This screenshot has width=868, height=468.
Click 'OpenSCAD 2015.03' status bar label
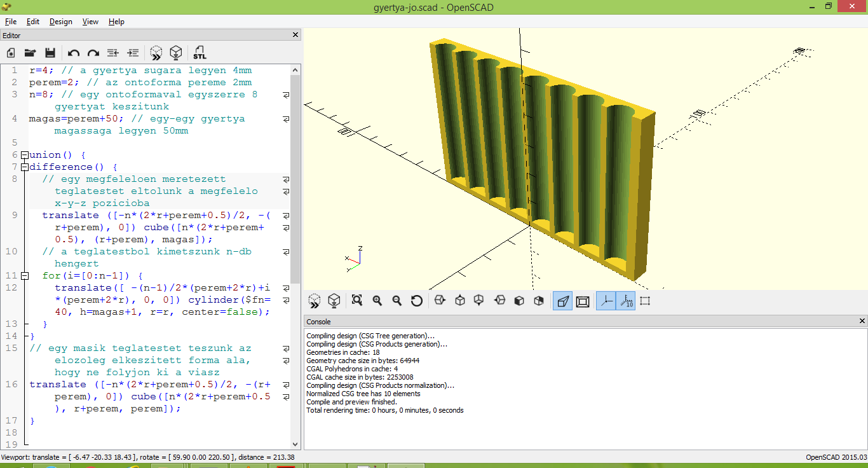(836, 457)
